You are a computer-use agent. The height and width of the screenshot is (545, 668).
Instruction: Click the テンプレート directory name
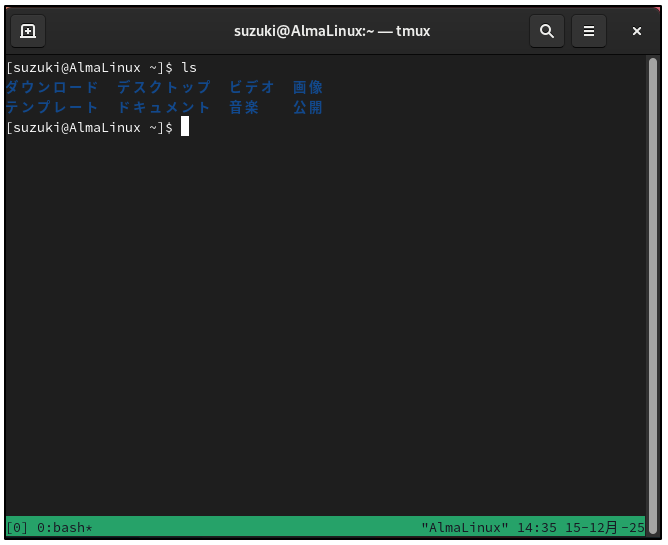pos(52,108)
